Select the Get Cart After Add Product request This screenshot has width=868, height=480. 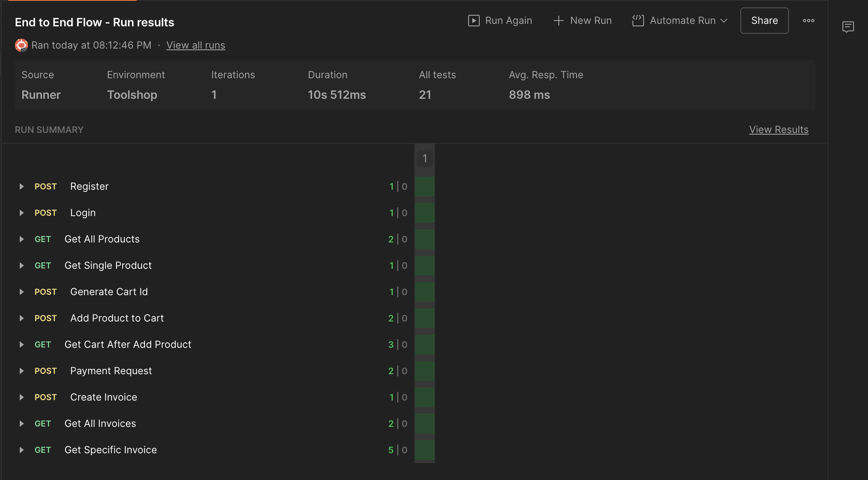click(x=128, y=345)
